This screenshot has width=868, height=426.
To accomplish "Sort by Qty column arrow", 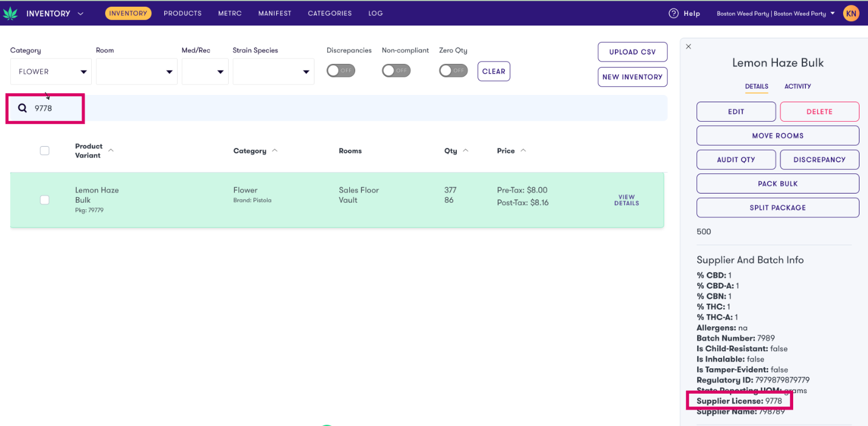I will point(465,150).
